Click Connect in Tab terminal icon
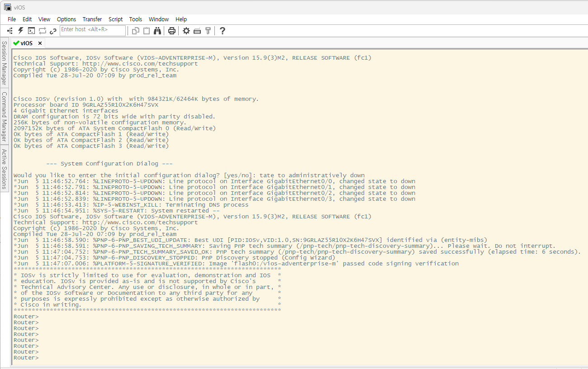Viewport: 588px width, 369px height. coord(31,31)
